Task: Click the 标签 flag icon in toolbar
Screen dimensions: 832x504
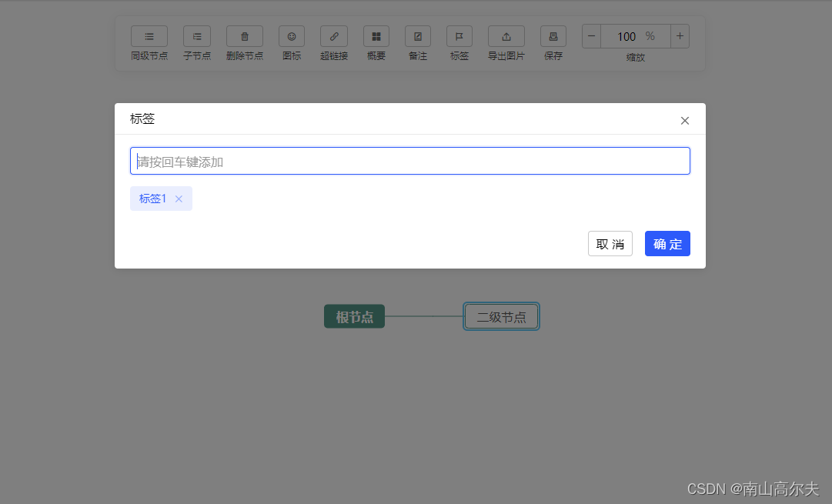Action: pos(459,37)
